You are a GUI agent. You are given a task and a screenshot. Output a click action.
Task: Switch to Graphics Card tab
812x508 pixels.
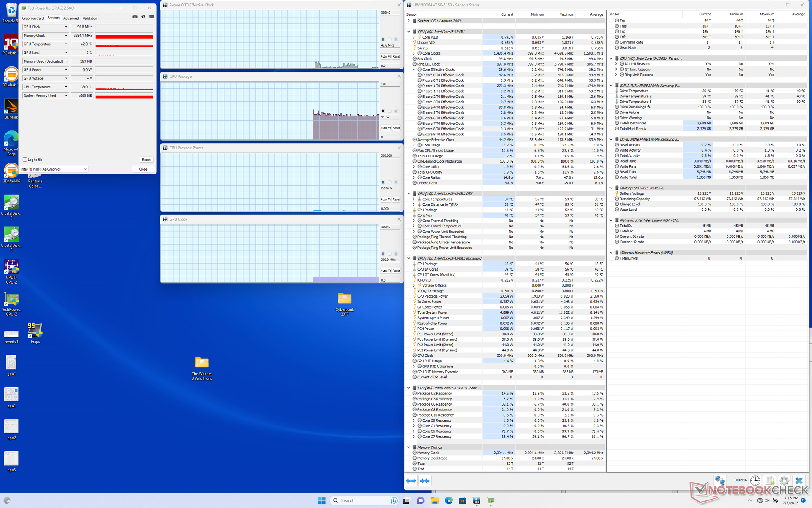coord(33,18)
